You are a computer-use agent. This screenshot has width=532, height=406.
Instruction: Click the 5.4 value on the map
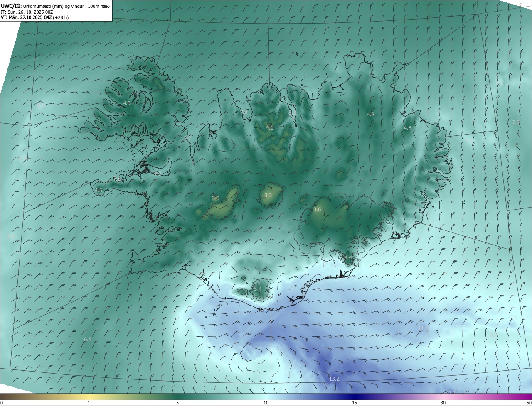[257, 289]
